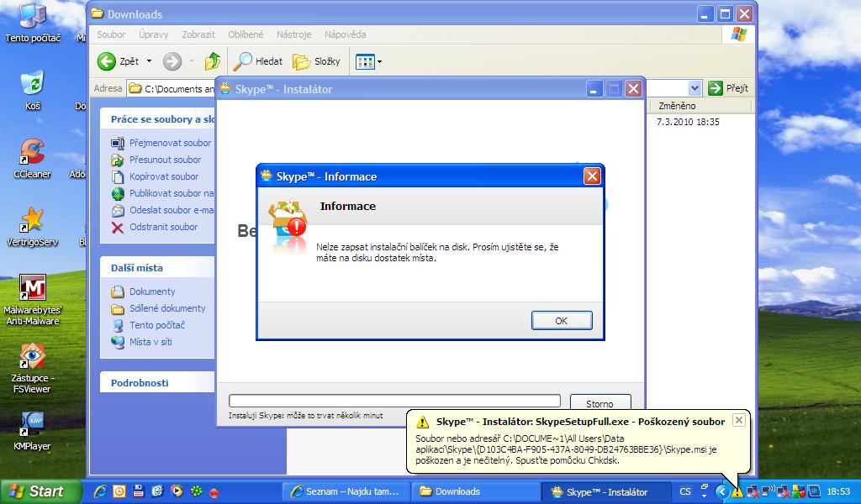This screenshot has width=861, height=504.
Task: Select the 7.3.2010 18:35 date entry
Action: [x=688, y=122]
